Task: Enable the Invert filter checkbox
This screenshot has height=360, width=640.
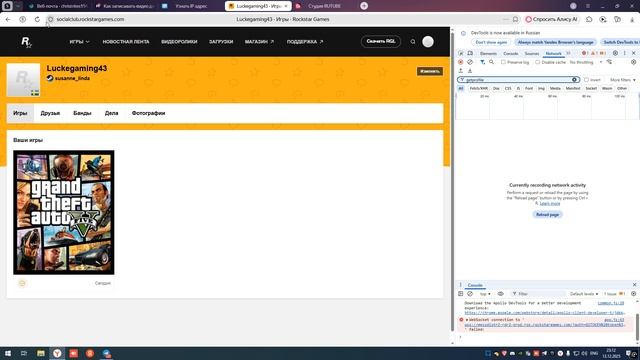Action: coord(586,80)
